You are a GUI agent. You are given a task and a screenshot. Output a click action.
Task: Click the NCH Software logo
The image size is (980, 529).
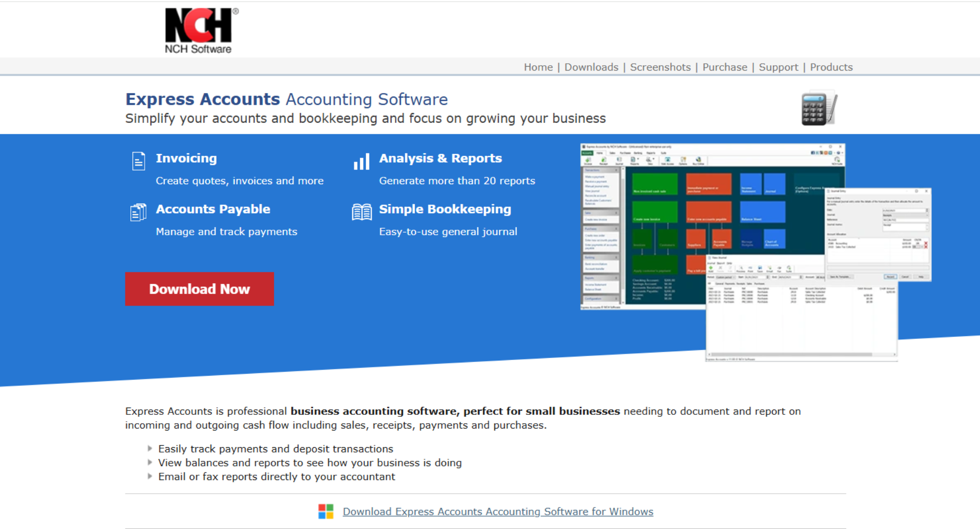click(199, 30)
